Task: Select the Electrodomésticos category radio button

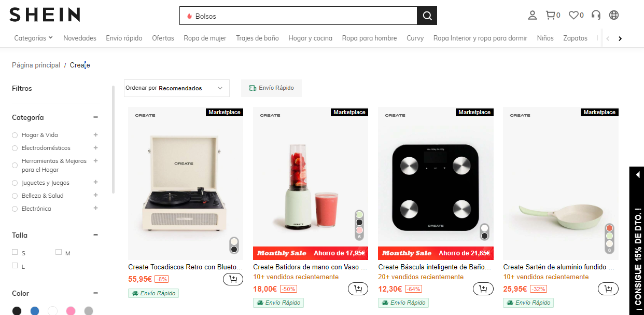Action: [15, 148]
